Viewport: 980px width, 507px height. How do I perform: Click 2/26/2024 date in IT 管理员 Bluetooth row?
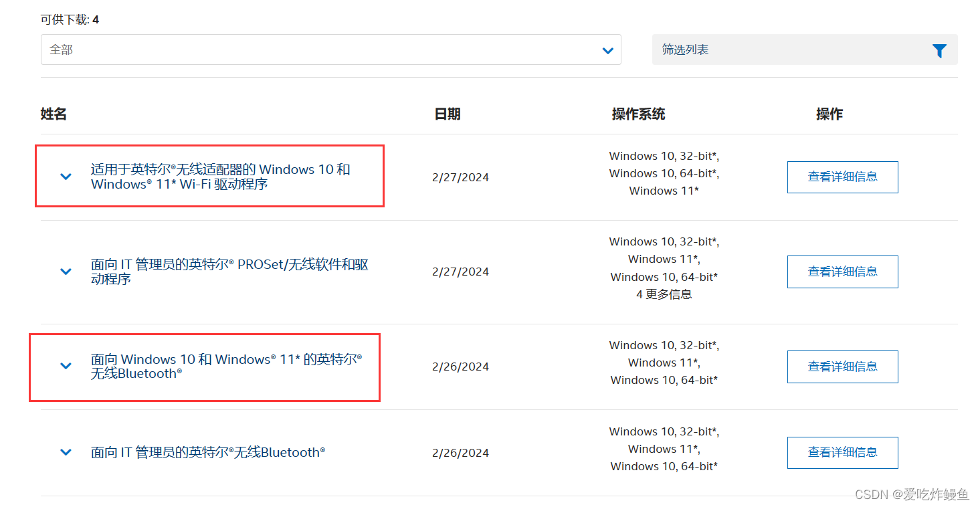[460, 453]
